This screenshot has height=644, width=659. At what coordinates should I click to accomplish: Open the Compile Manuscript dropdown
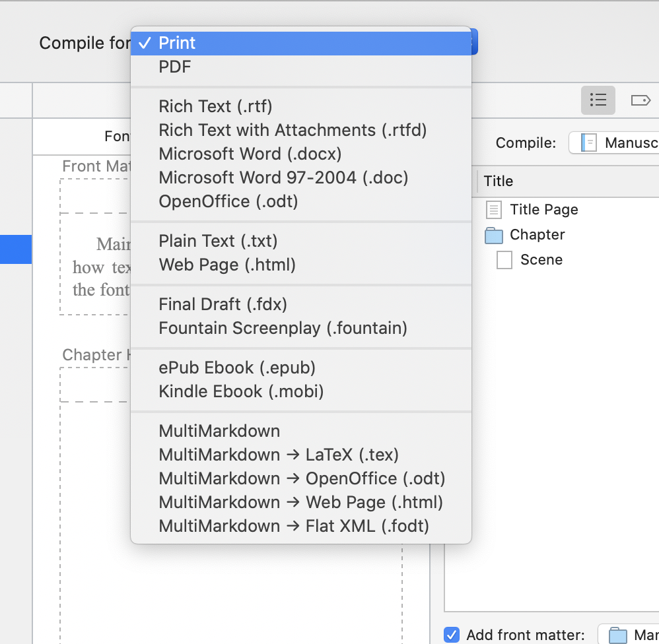pos(614,143)
